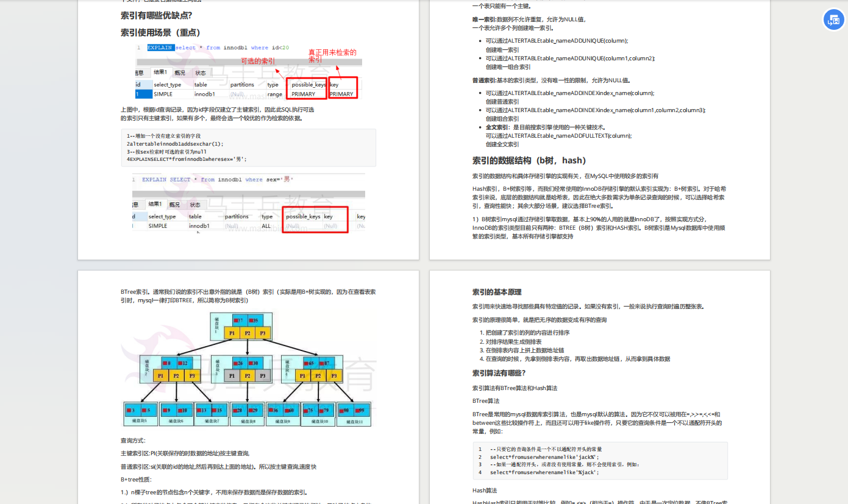Click the floating blue pop-out icon at top right

[833, 20]
